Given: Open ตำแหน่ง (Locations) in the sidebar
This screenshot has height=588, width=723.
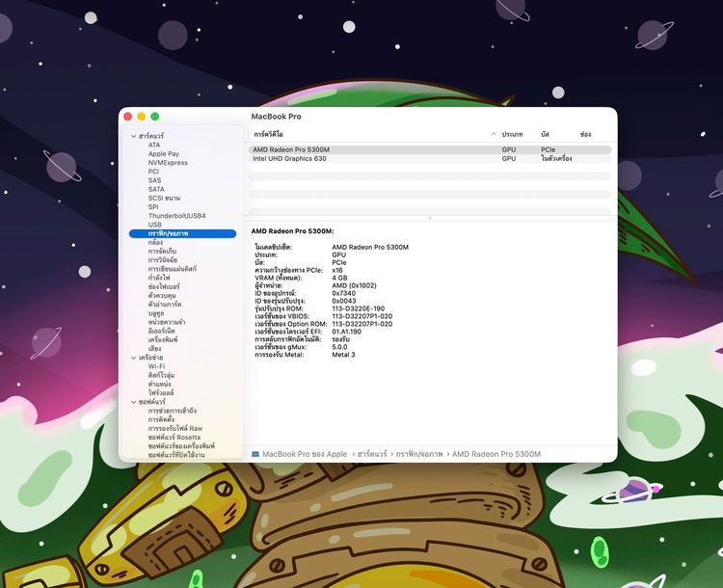Looking at the screenshot, I should coord(159,384).
